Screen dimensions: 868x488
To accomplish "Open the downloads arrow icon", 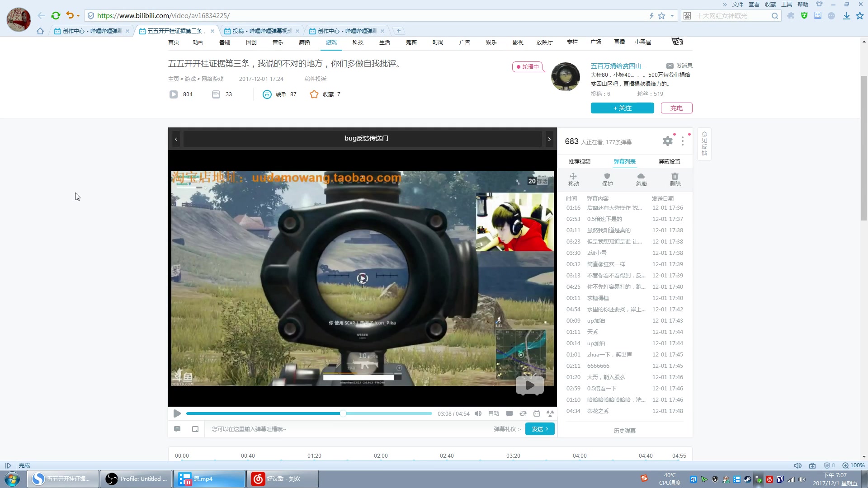I will click(846, 16).
